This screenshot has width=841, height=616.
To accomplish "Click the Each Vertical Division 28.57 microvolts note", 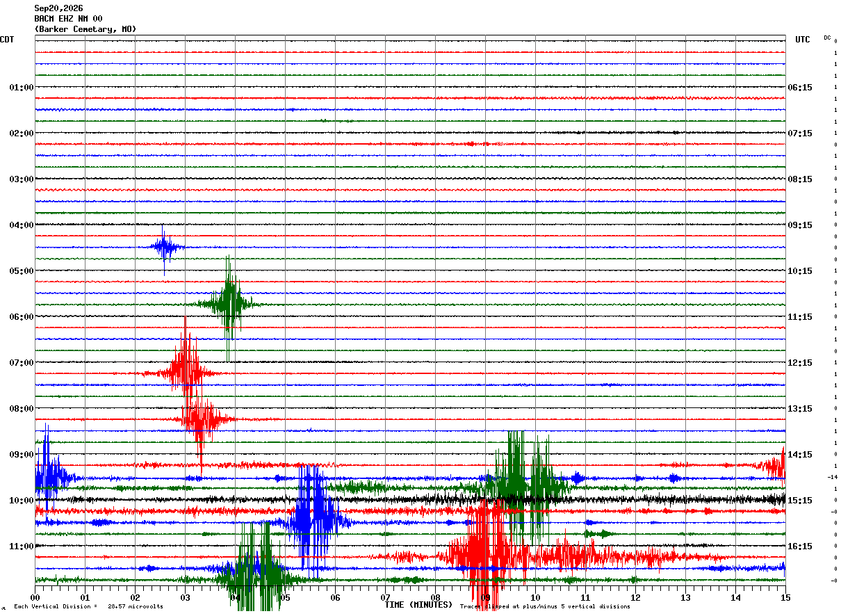I will 88,606.
